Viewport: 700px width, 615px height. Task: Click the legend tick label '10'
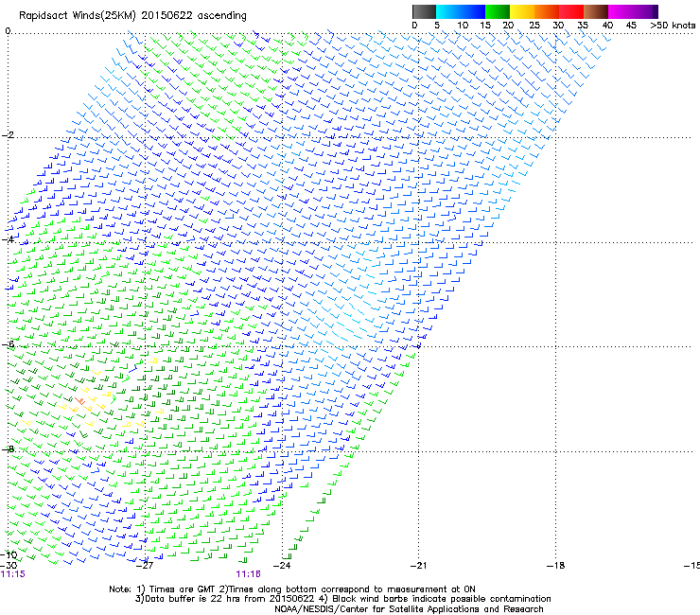point(463,26)
